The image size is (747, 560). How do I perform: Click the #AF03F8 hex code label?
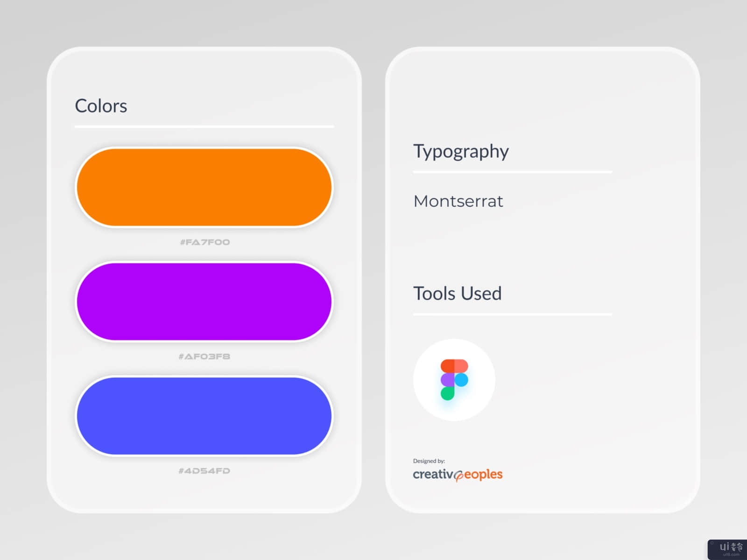click(204, 357)
